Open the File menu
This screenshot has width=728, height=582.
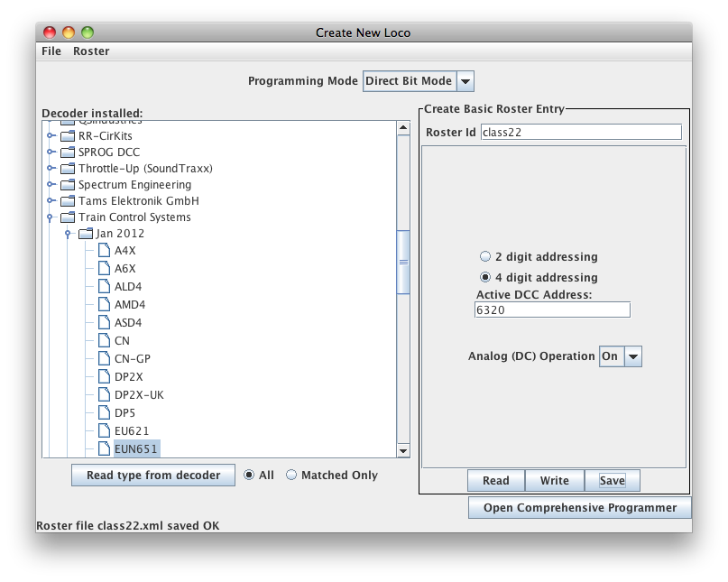[x=51, y=51]
